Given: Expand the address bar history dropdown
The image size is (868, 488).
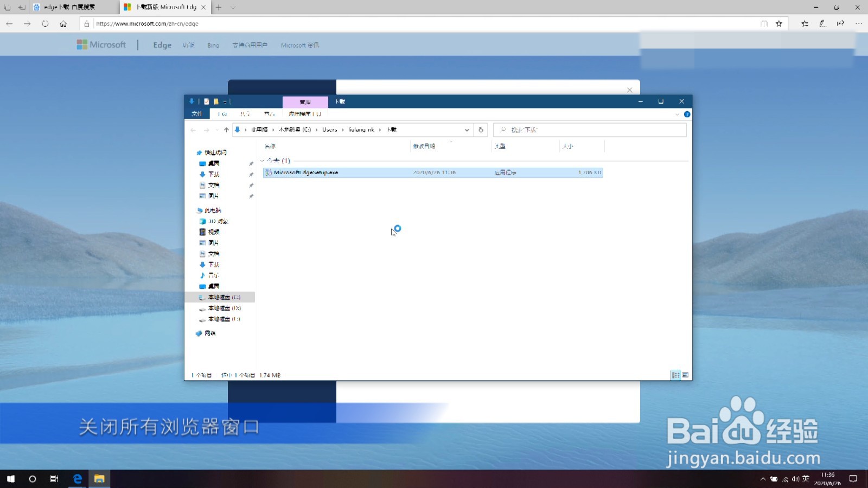Looking at the screenshot, I should [467, 130].
